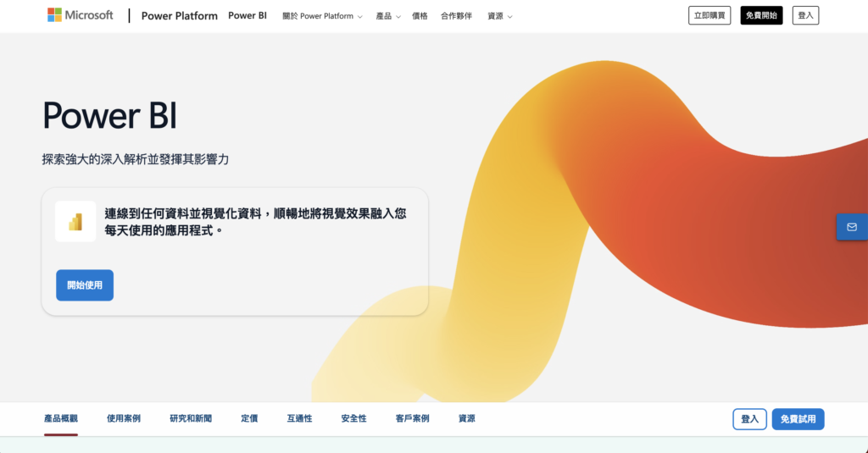Click Power BI link in header
Screen dimensions: 868x453
(248, 15)
